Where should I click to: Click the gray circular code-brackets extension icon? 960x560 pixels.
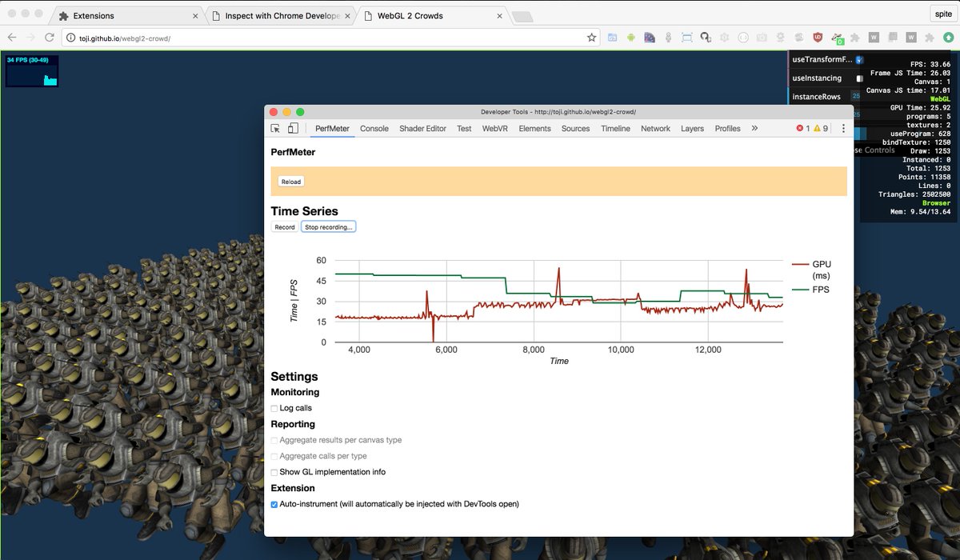[743, 38]
